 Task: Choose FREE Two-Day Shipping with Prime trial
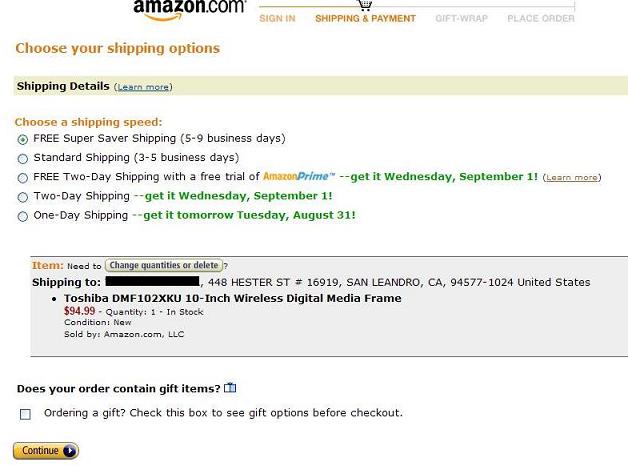(23, 178)
